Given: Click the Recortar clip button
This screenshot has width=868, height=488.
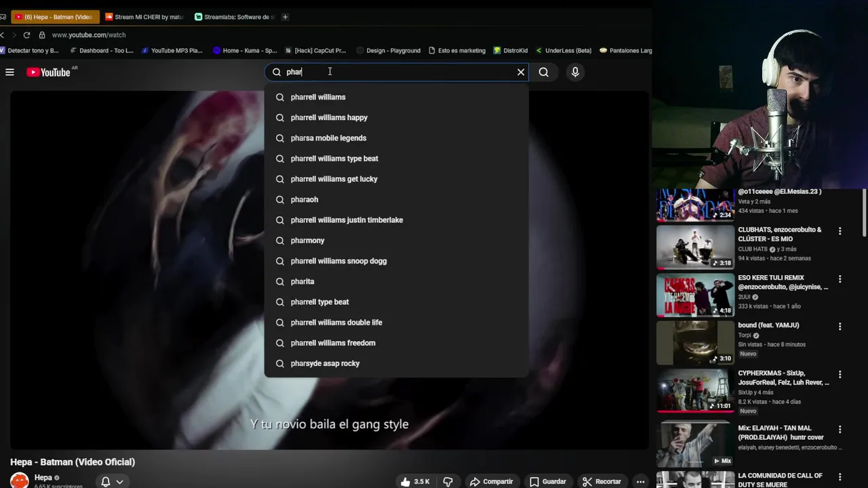Looking at the screenshot, I should [x=601, y=482].
